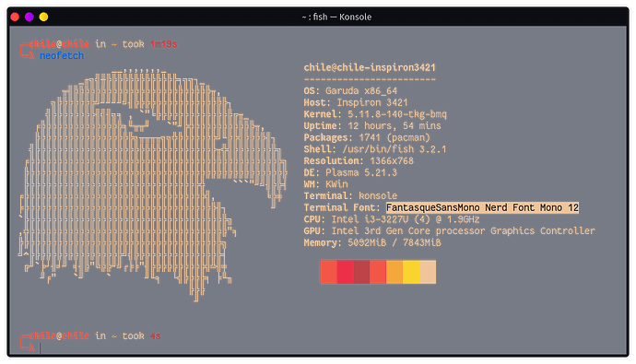Click the 'Terminal: konsole' line
This screenshot has width=636, height=364.
coord(350,196)
